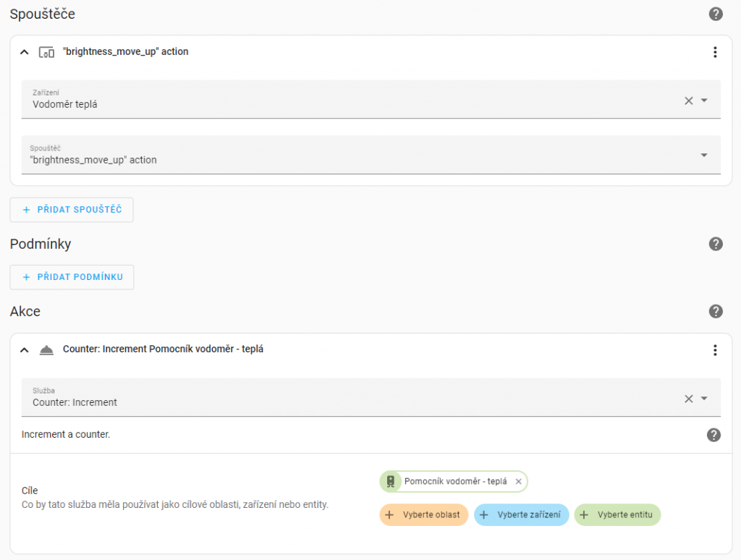Open help for the Podmínky section

click(x=716, y=244)
